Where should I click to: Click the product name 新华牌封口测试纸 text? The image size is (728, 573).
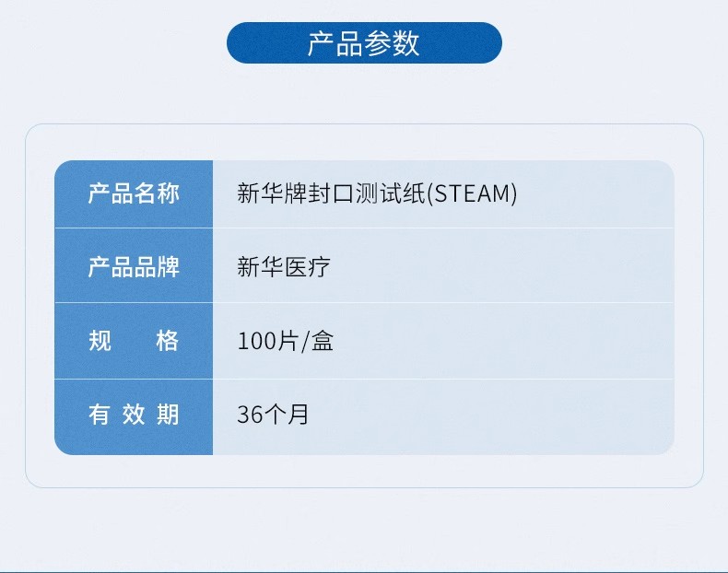(x=332, y=194)
